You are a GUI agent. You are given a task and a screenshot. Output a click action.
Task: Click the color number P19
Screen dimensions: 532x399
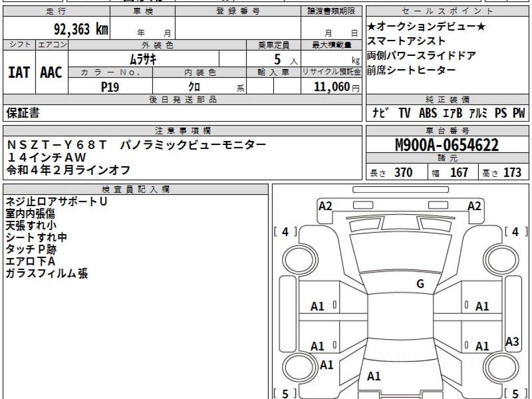pos(110,87)
